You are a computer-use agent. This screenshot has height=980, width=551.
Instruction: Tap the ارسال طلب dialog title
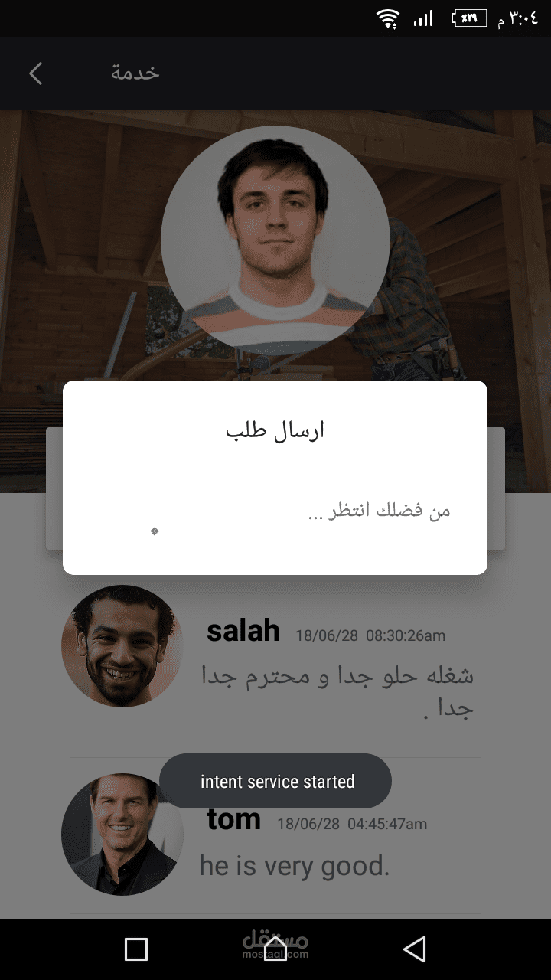[x=275, y=430]
